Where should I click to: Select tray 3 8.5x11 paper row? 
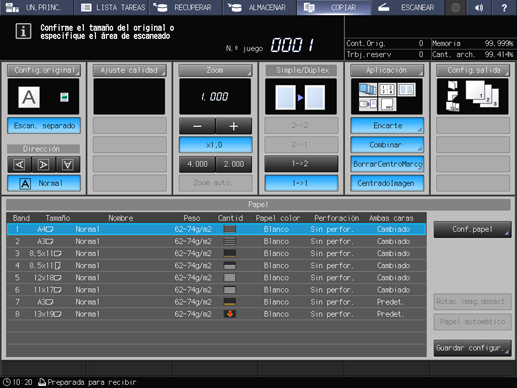pos(216,253)
